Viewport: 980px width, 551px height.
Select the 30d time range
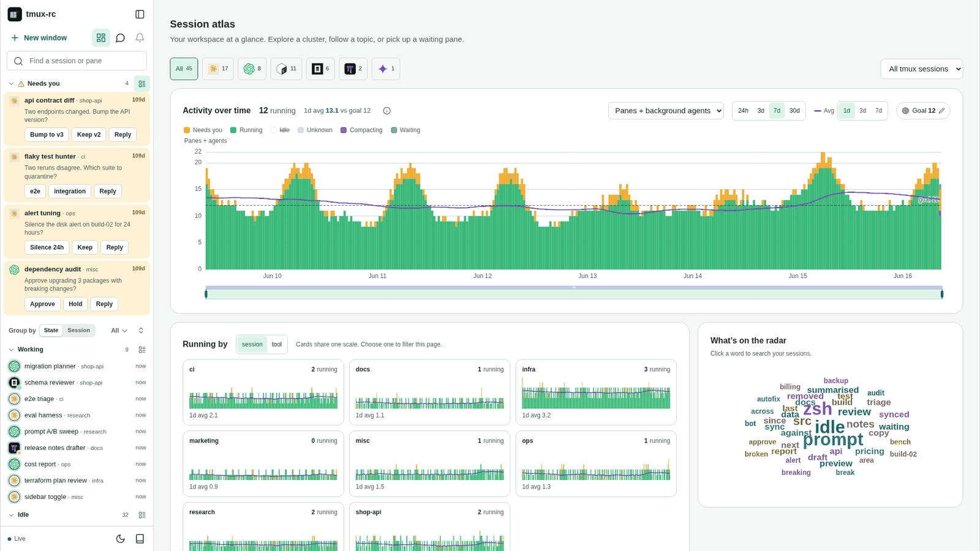coord(794,111)
